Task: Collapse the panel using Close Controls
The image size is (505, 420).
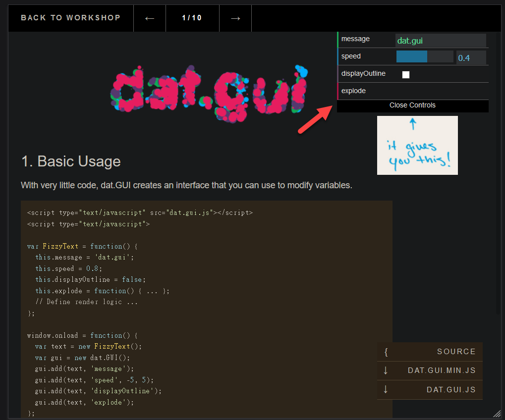Action: coord(412,105)
